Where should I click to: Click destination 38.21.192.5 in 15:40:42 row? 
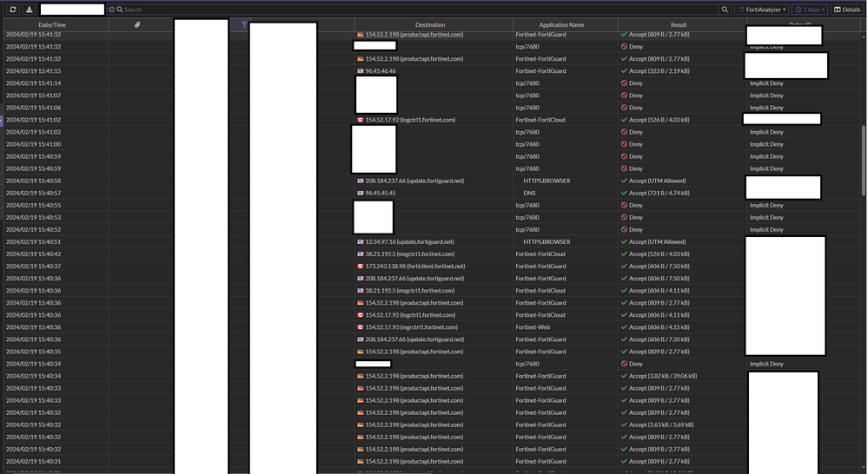coord(409,253)
